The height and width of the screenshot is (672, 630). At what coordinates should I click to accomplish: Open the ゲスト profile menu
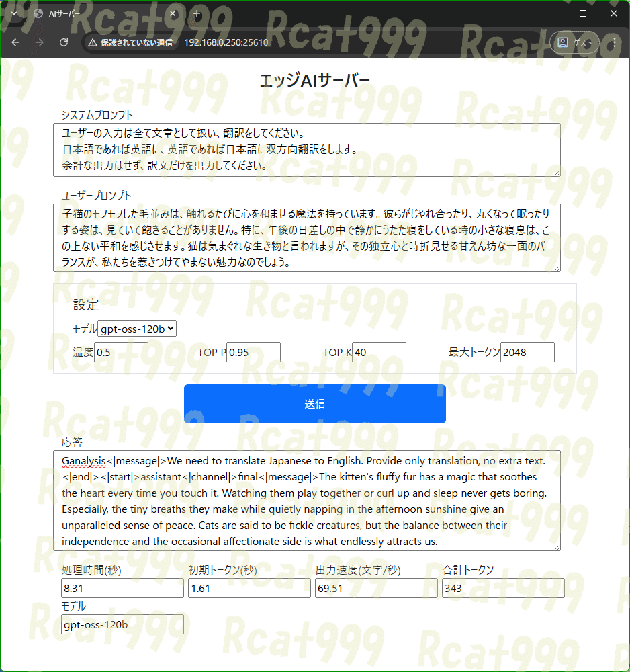(574, 42)
